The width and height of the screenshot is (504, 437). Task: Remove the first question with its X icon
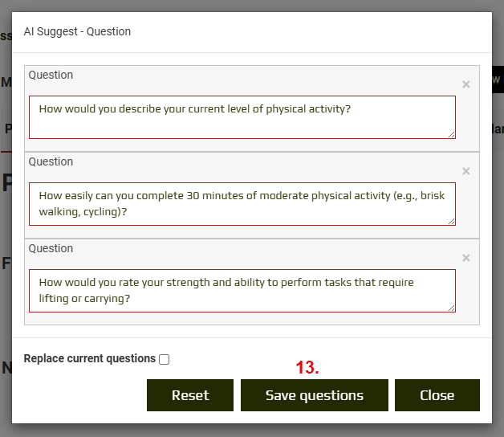click(x=466, y=84)
